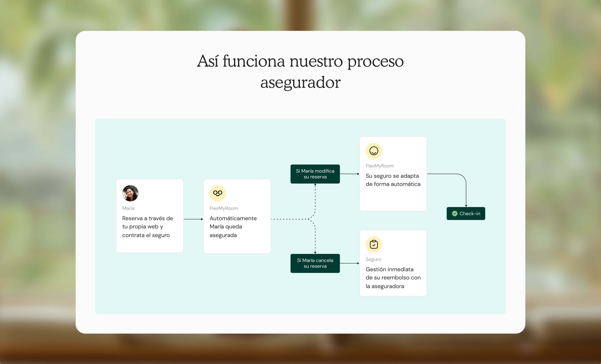Click text 'Automáticamente María queda asegurada'
This screenshot has height=364, width=601.
[233, 227]
